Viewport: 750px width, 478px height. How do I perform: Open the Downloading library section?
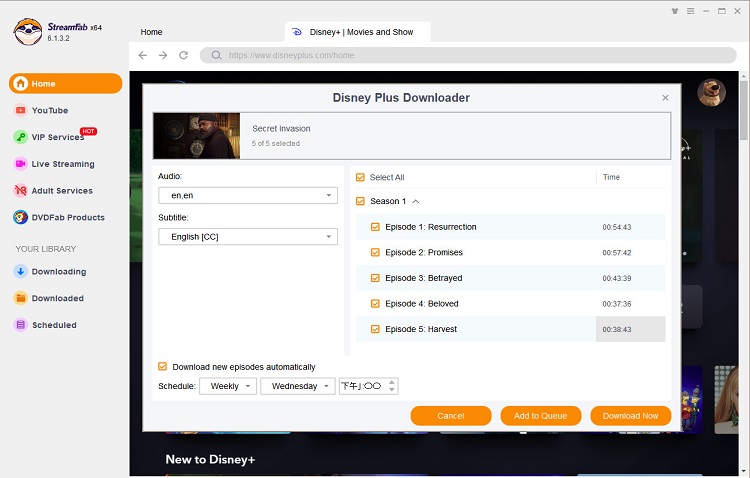[50, 272]
